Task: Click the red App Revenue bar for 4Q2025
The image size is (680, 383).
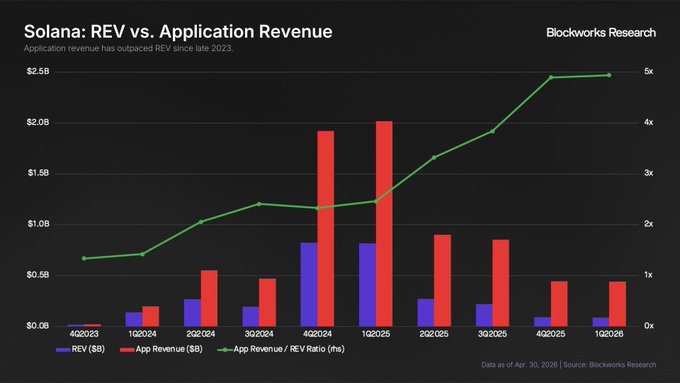Action: click(x=559, y=304)
